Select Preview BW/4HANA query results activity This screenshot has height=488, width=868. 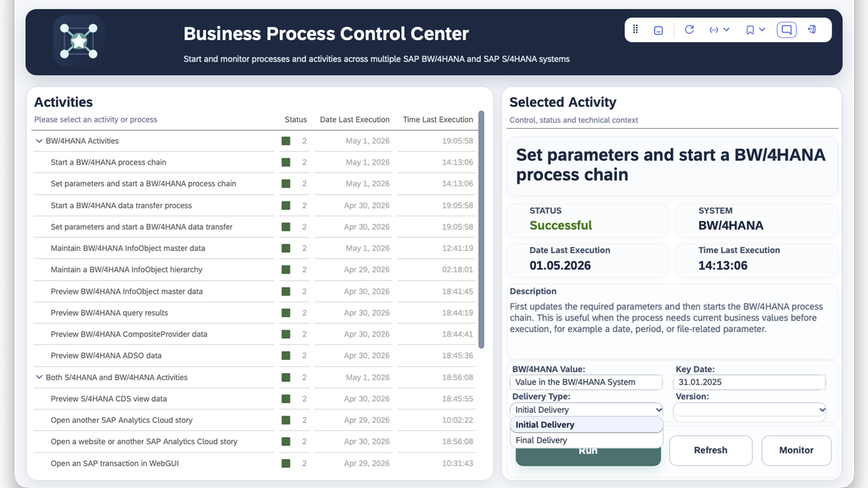coord(109,313)
